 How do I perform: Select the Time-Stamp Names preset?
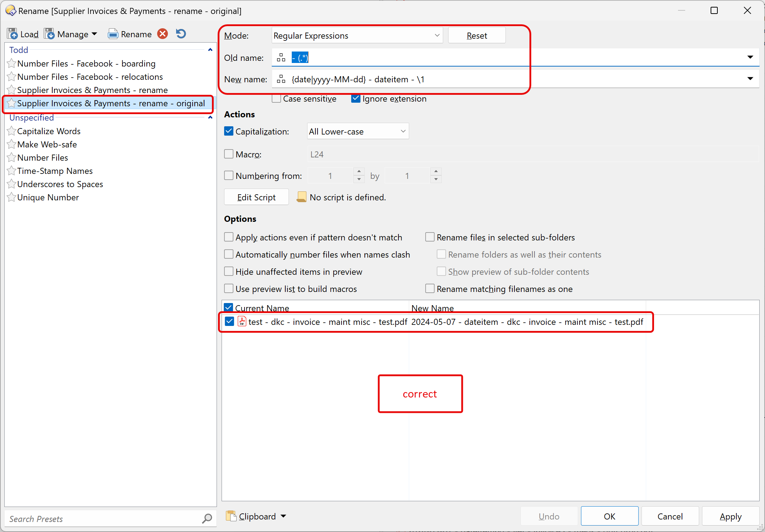55,171
